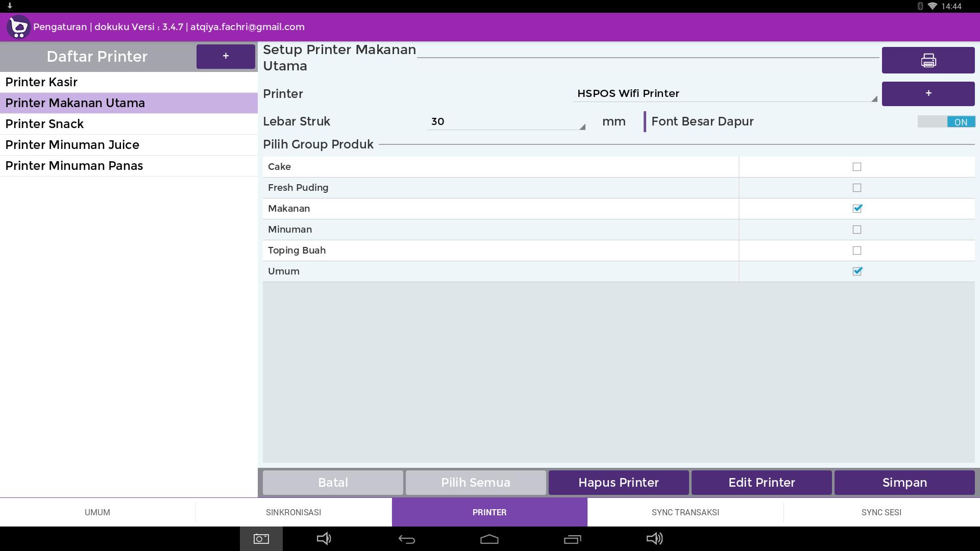Tap the Android home icon
980x551 pixels.
[489, 539]
